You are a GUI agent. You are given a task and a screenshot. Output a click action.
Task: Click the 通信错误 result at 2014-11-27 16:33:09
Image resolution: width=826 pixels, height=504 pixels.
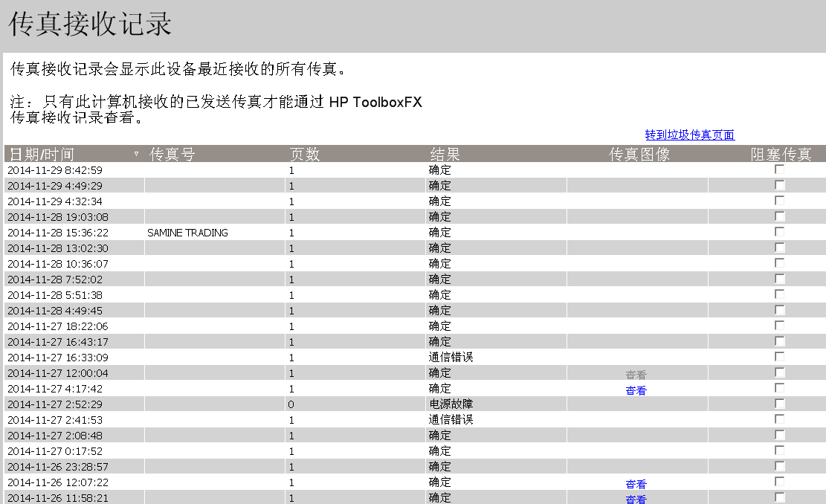point(451,358)
